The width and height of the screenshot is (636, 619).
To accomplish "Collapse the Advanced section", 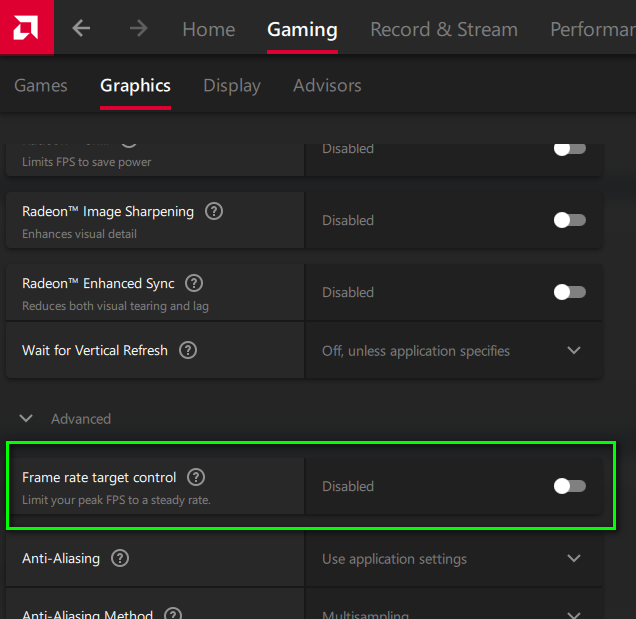I will pyautogui.click(x=27, y=419).
